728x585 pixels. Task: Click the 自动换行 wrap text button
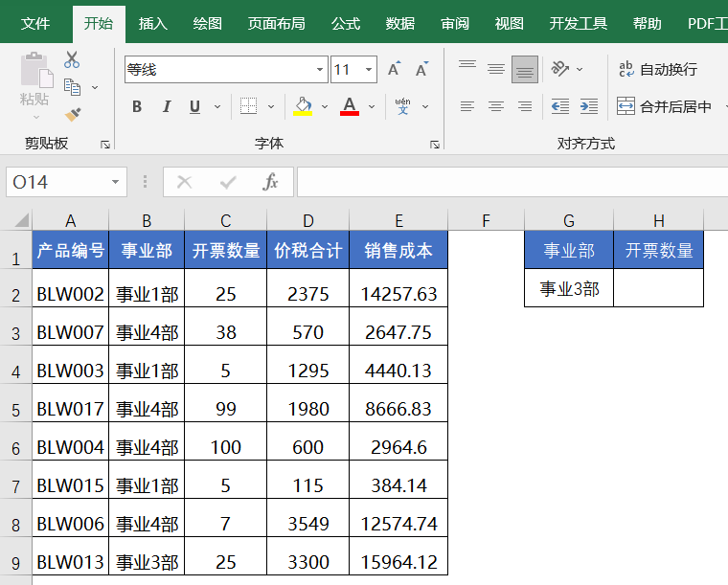pyautogui.click(x=658, y=69)
